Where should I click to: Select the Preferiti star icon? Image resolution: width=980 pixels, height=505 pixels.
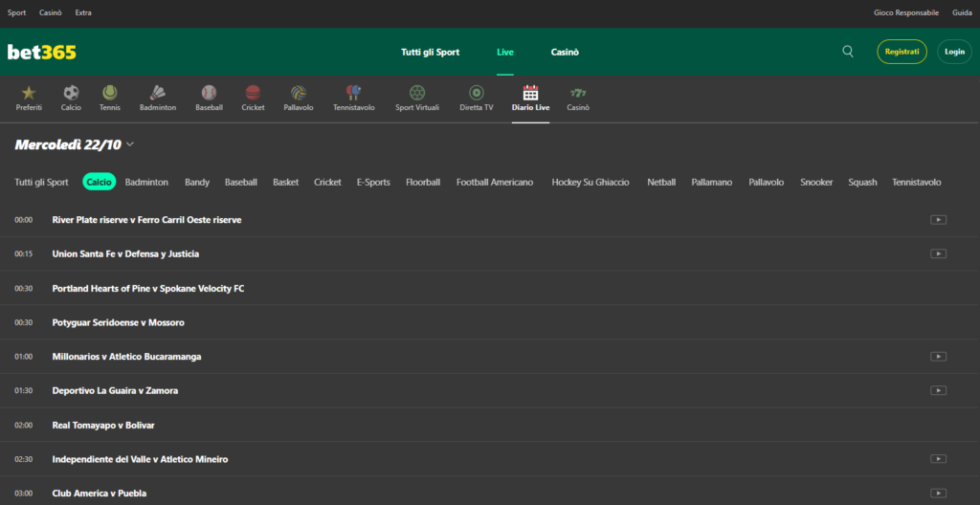(29, 93)
